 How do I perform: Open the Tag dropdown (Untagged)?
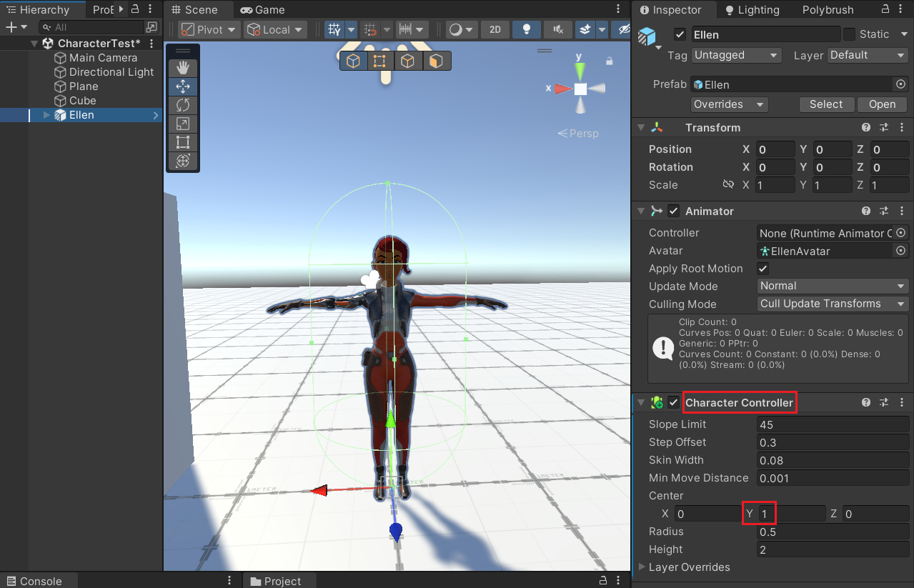(737, 55)
